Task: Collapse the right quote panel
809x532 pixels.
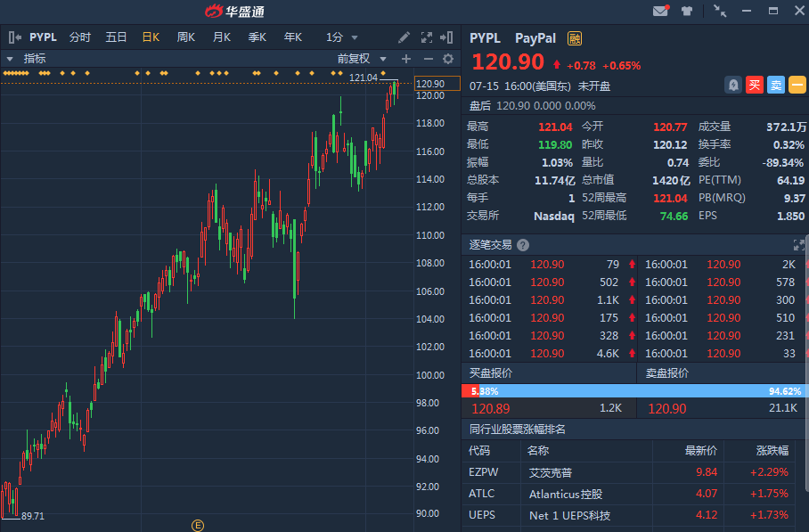Action: [448, 37]
